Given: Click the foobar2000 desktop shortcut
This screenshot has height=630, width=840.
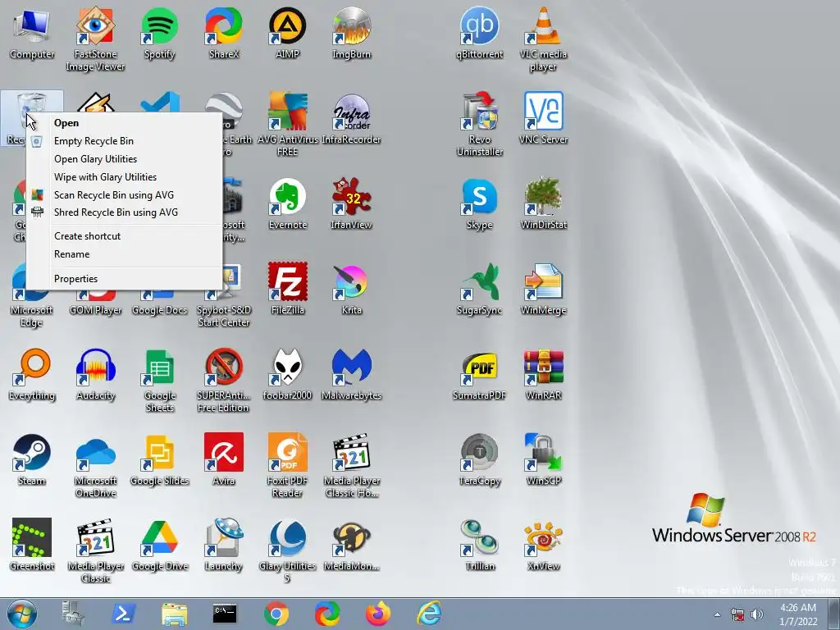Looking at the screenshot, I should (288, 375).
